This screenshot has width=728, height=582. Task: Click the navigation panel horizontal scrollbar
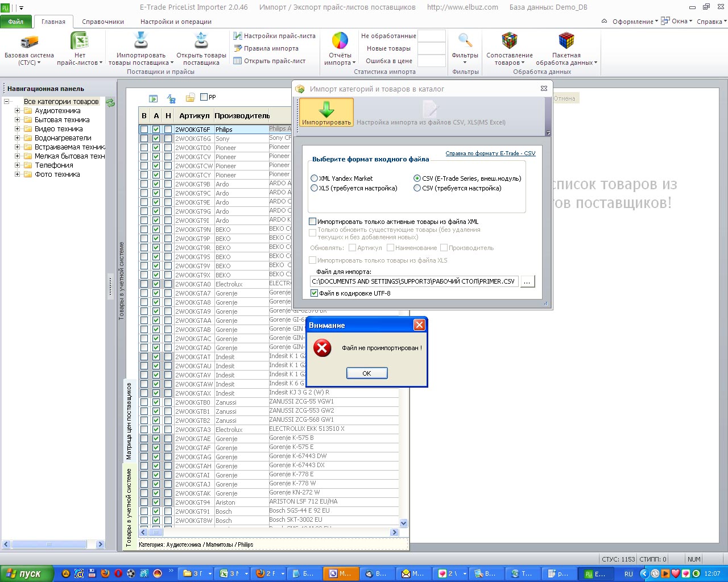[53, 544]
